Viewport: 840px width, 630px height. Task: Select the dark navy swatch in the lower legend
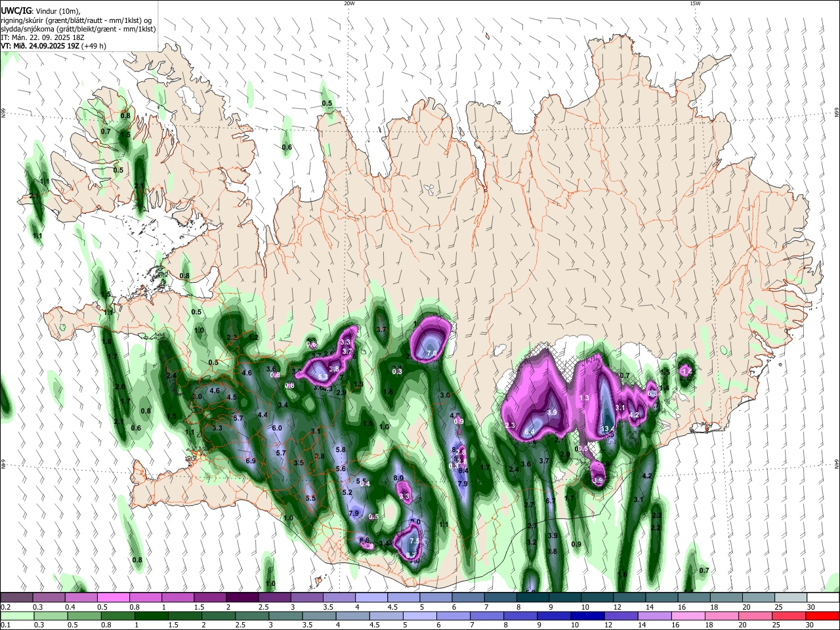[587, 616]
